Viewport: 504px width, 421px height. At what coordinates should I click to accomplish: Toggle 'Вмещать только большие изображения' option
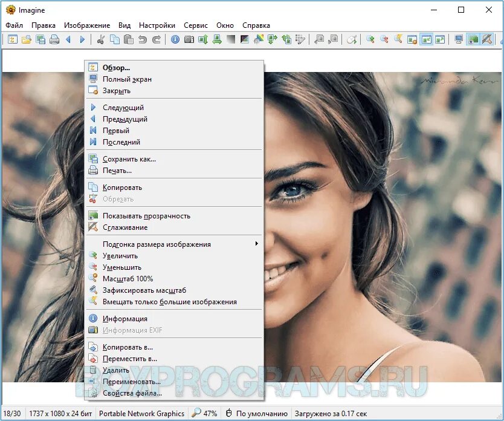coord(174,302)
